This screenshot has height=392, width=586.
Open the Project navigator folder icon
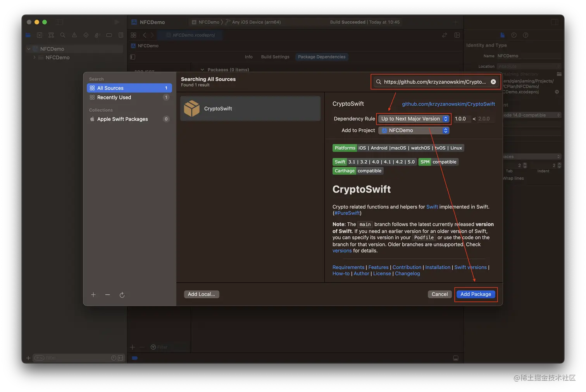pyautogui.click(x=28, y=35)
